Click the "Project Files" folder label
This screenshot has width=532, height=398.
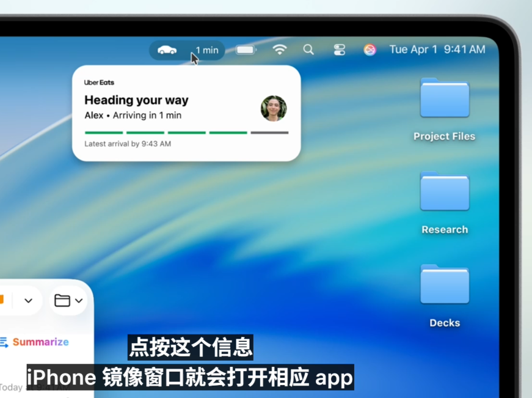click(x=444, y=136)
